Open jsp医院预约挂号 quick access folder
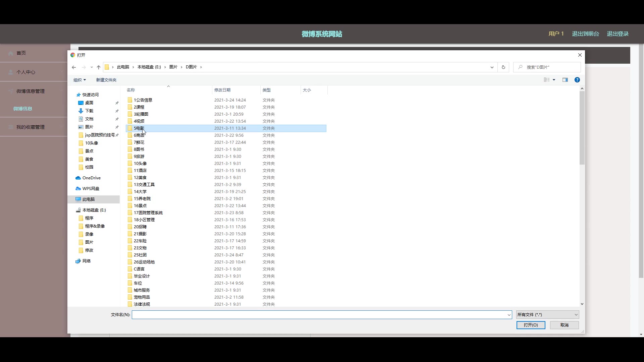 tap(100, 135)
